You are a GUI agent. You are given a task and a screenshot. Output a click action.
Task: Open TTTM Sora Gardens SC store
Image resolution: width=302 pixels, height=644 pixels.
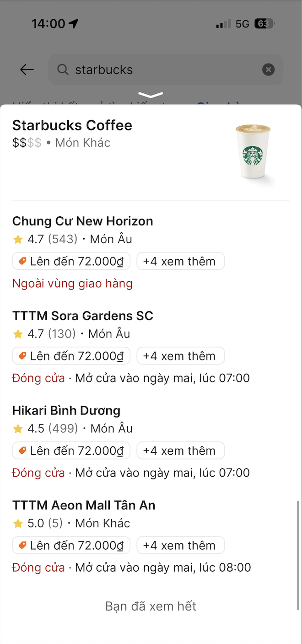point(83,316)
